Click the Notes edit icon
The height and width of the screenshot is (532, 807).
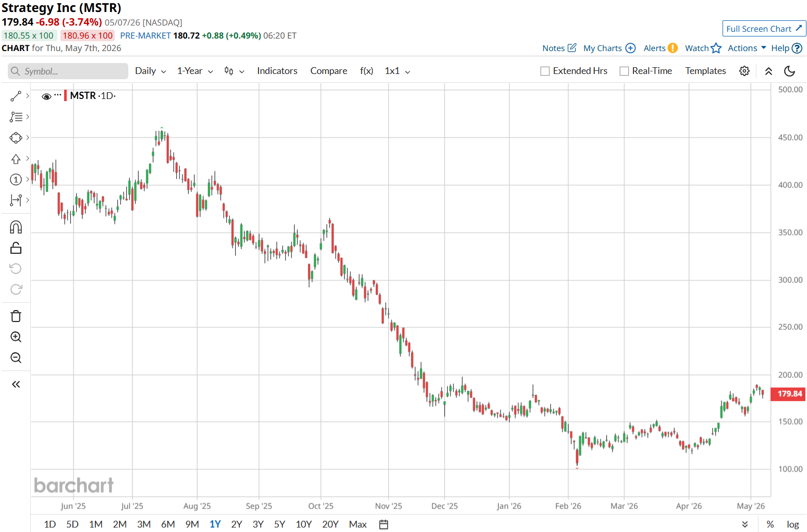coord(572,48)
